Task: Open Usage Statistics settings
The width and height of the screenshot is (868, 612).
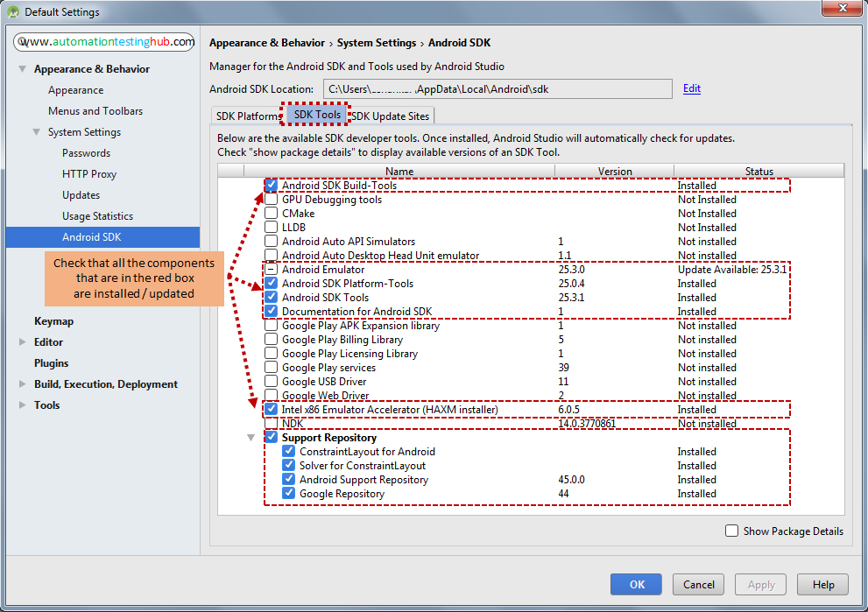Action: tap(97, 216)
